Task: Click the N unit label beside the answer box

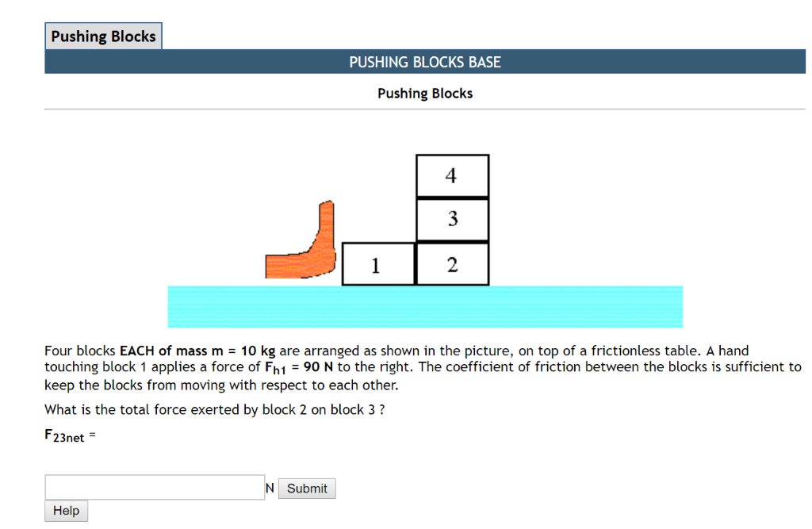Action: 270,488
